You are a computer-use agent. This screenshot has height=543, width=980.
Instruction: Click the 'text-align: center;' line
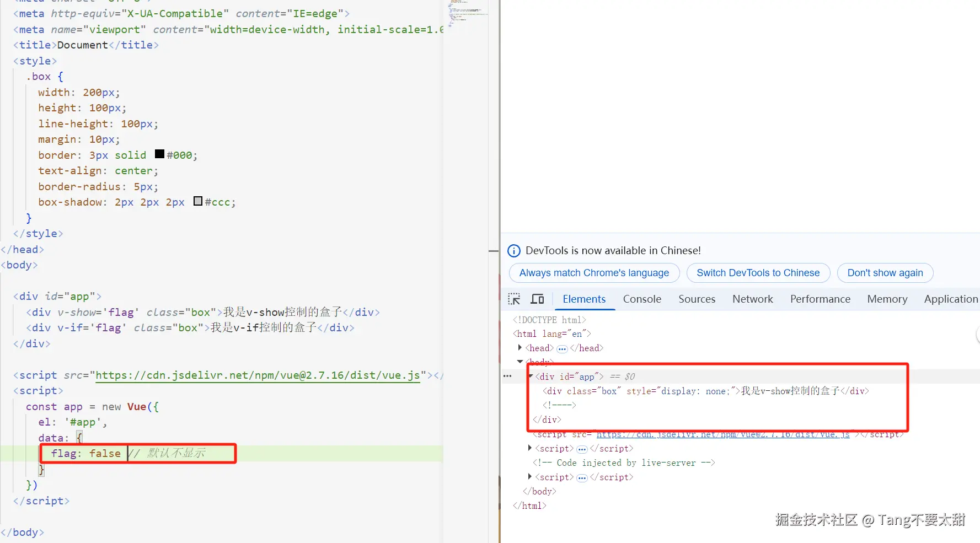pos(98,171)
